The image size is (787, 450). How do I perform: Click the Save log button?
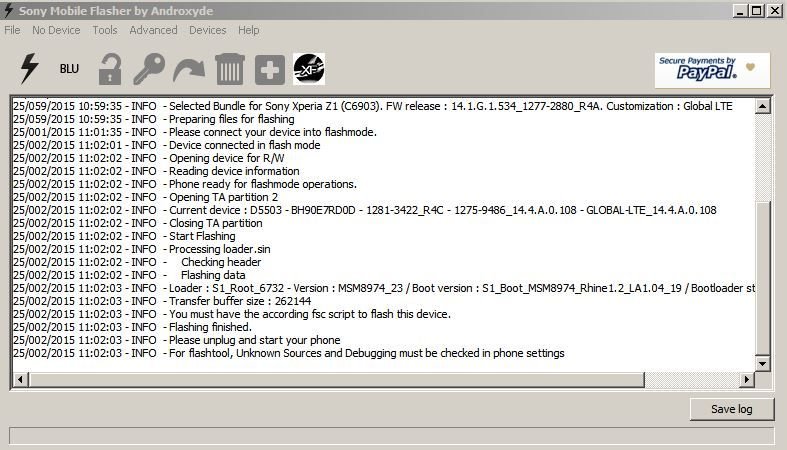[731, 409]
